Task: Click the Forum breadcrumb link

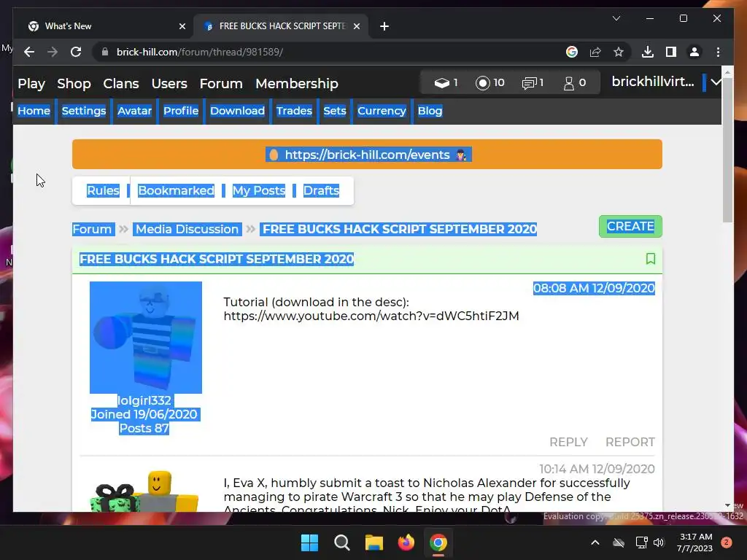Action: click(92, 229)
